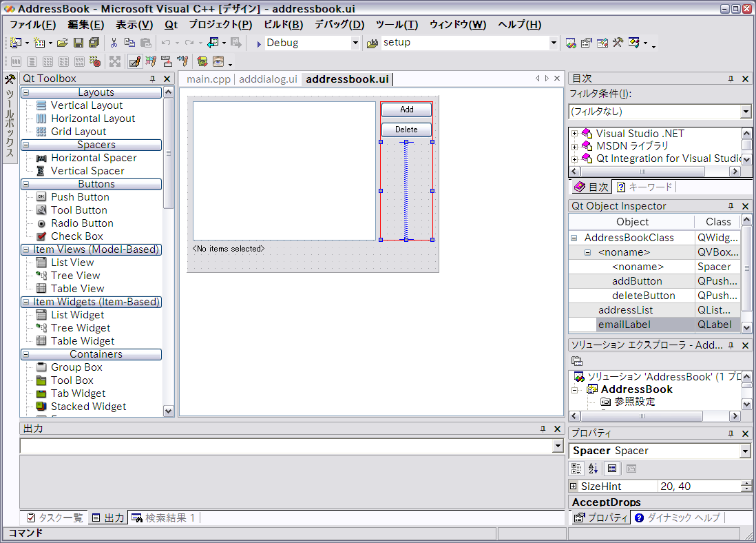Click the New Project toolbar icon

pos(15,43)
